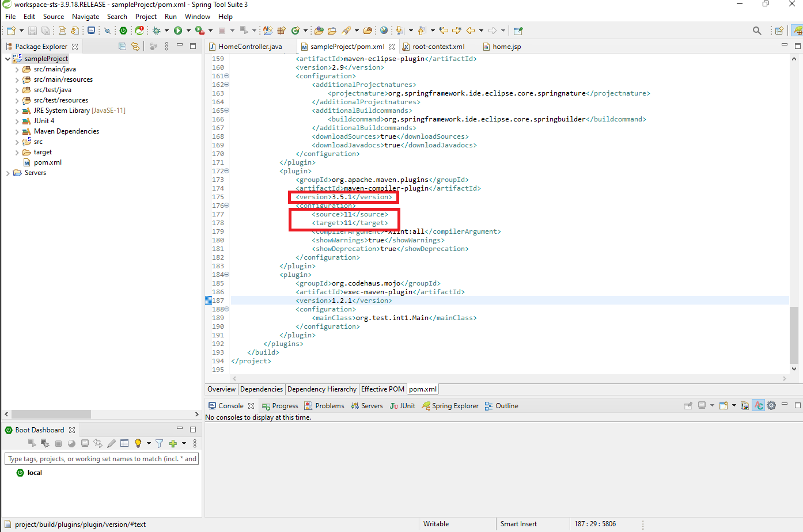Open the Dependency Hierarchy POM tab

(322, 389)
